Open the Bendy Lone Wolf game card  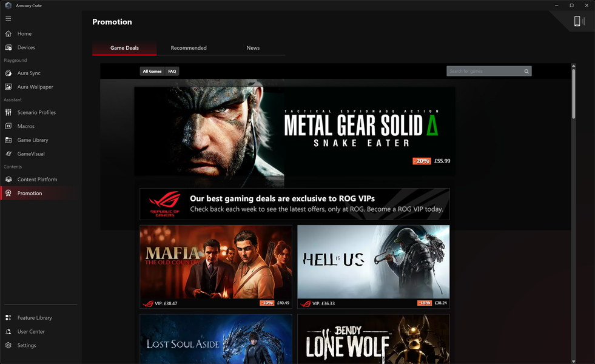[374, 339]
